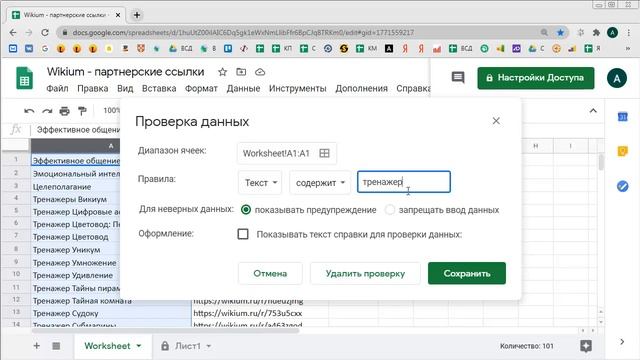Open Google Keep side panel

click(622, 151)
